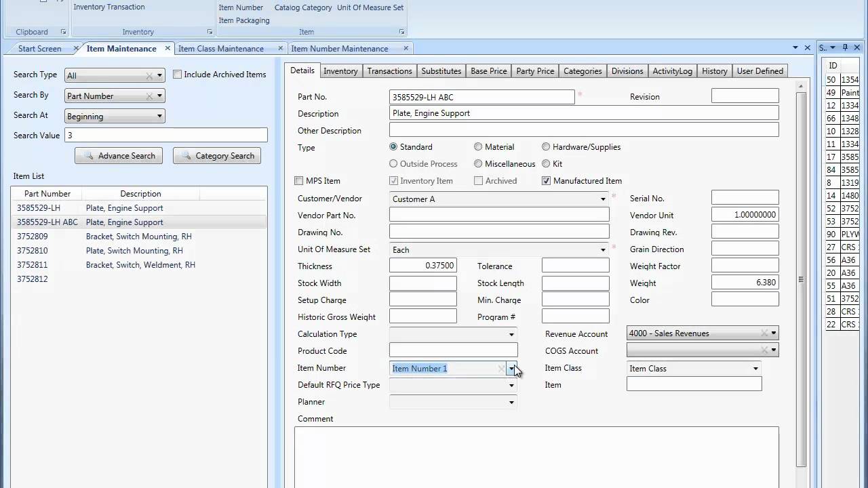Clear the Item Number 1 selection

point(502,369)
